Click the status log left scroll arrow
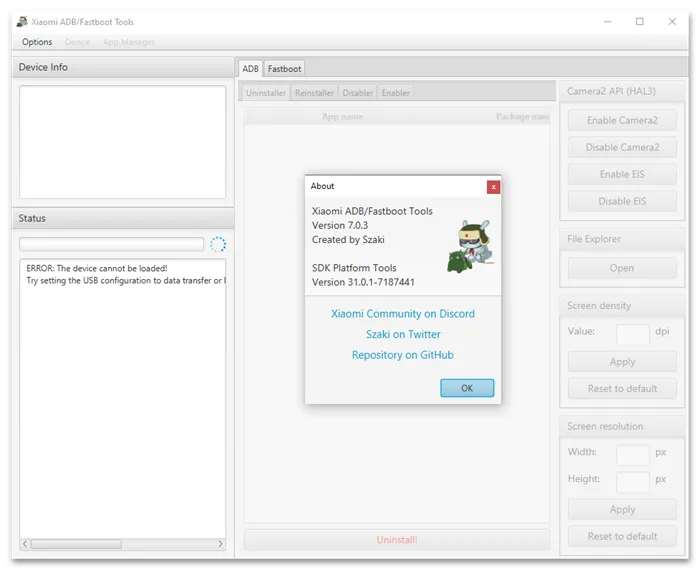The image size is (700, 570). 25,544
